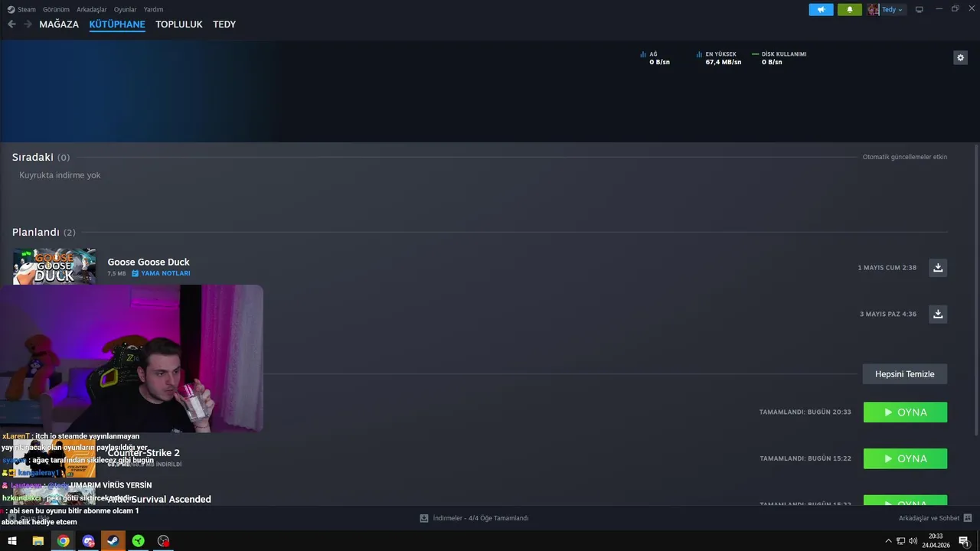
Task: Click the '1 MAYIS CUM 2:38' schedule time
Action: click(x=887, y=268)
